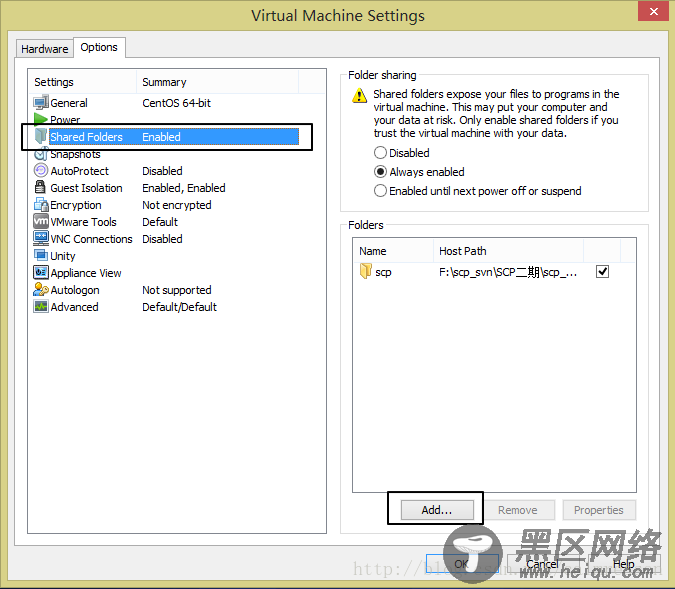Viewport: 675px width, 589px height.
Task: Select the VMware Tools row
Action: pos(166,222)
